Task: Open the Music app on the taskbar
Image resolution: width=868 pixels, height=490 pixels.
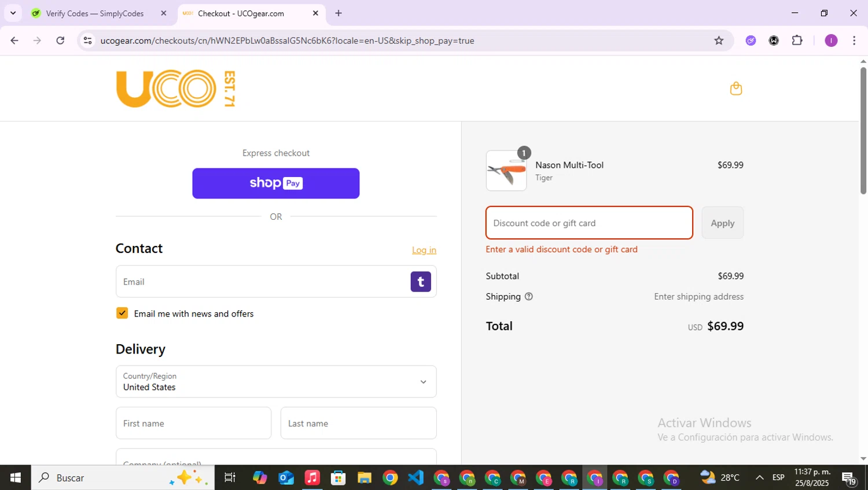Action: pos(312,478)
